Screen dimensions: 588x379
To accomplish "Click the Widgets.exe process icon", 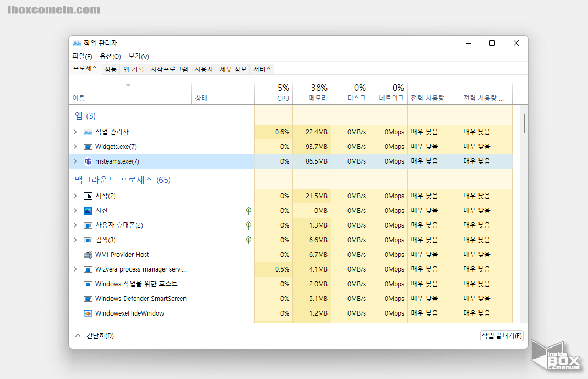I will pos(88,147).
